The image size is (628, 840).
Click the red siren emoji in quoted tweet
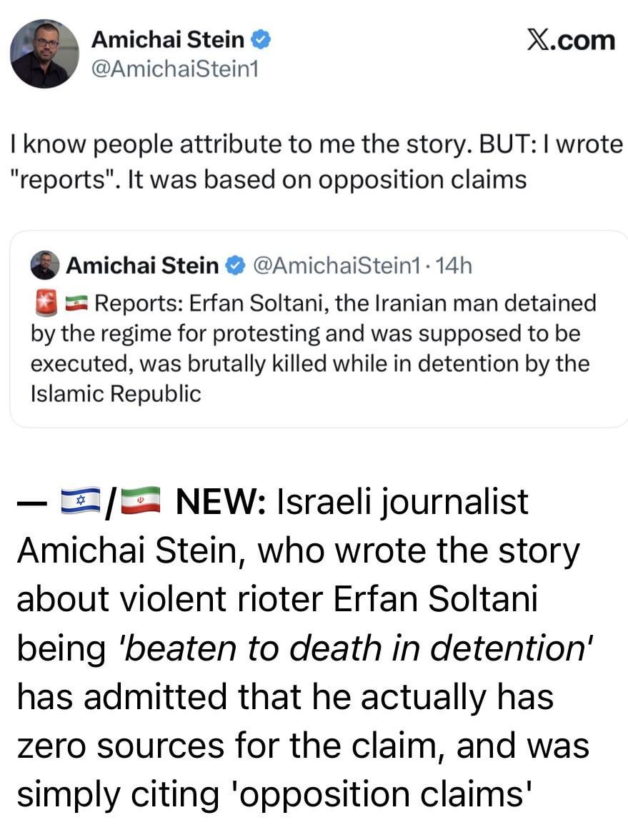point(41,304)
